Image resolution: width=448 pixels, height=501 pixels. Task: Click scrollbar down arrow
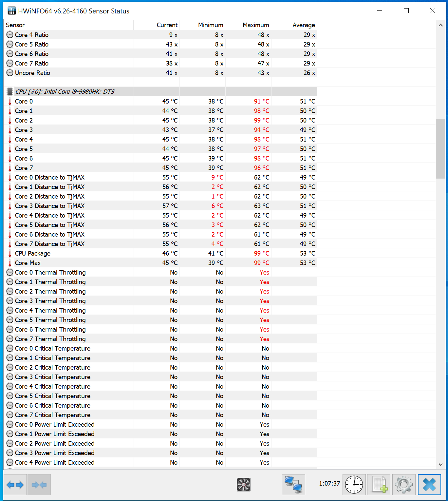[x=440, y=464]
